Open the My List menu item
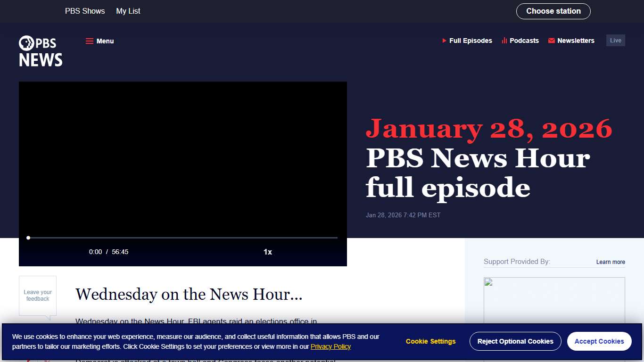 tap(128, 11)
